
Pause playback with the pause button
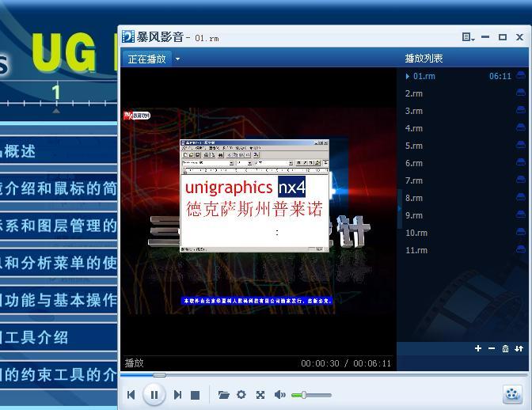(154, 395)
